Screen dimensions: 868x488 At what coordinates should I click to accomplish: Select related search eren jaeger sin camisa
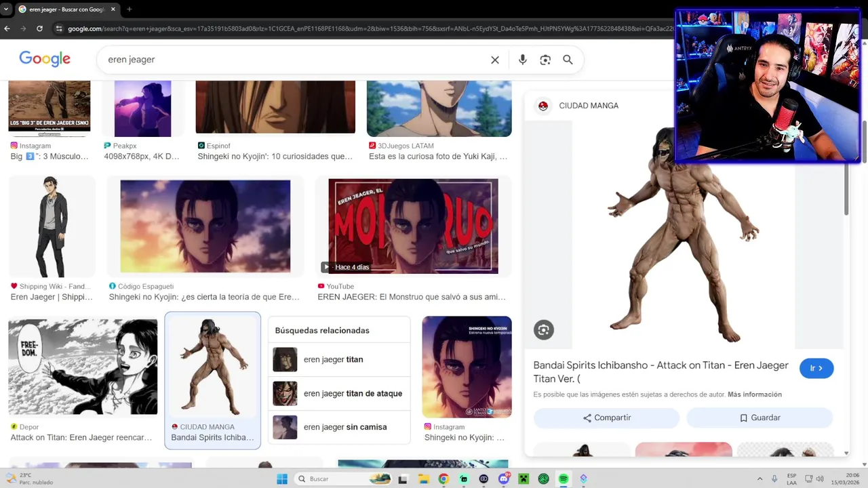coord(339,427)
